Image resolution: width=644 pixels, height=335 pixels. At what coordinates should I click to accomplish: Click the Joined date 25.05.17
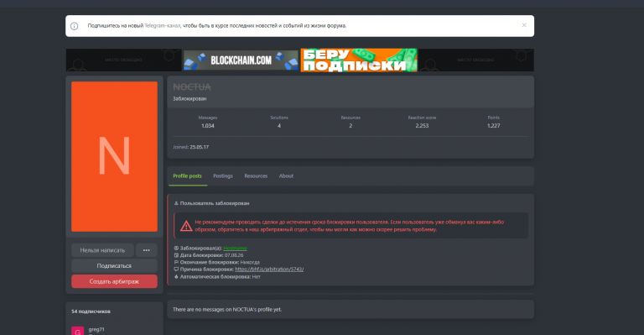[200, 147]
